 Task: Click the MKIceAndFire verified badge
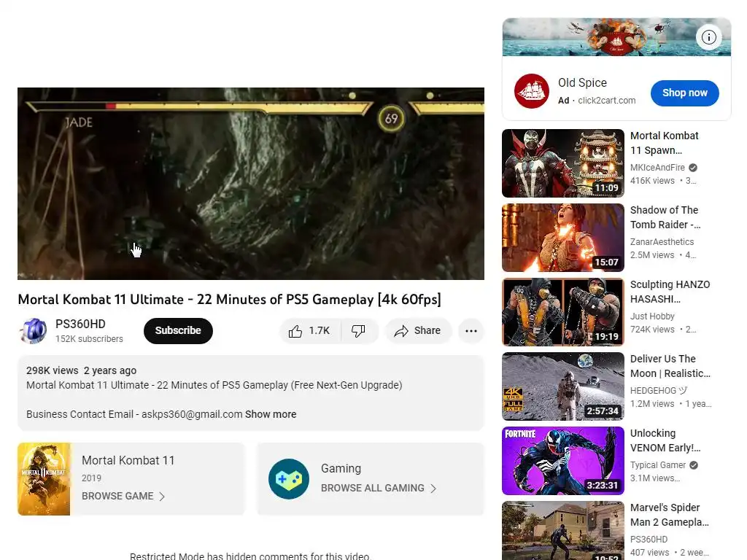point(693,168)
